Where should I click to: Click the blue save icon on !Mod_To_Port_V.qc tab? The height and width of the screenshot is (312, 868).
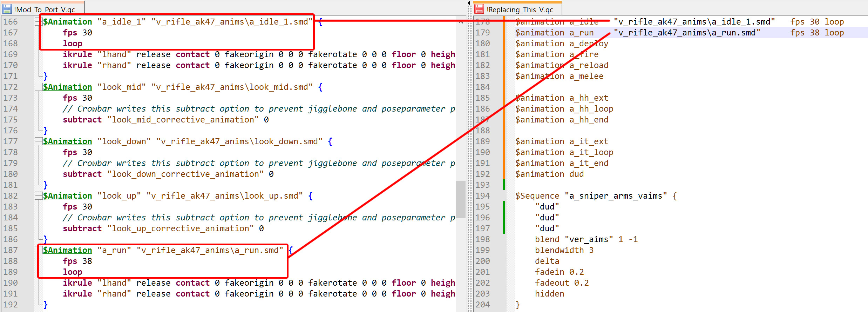point(7,9)
